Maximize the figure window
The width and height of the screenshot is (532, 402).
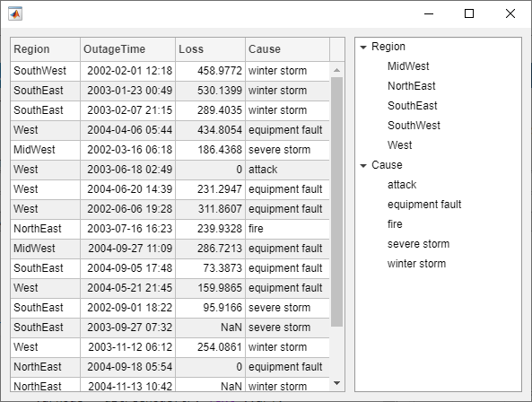point(469,13)
